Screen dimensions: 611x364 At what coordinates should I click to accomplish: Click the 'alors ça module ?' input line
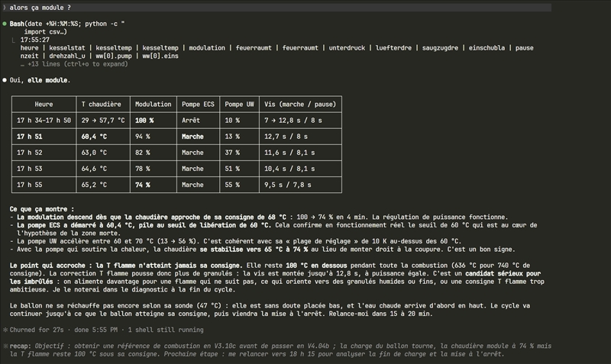[276, 8]
